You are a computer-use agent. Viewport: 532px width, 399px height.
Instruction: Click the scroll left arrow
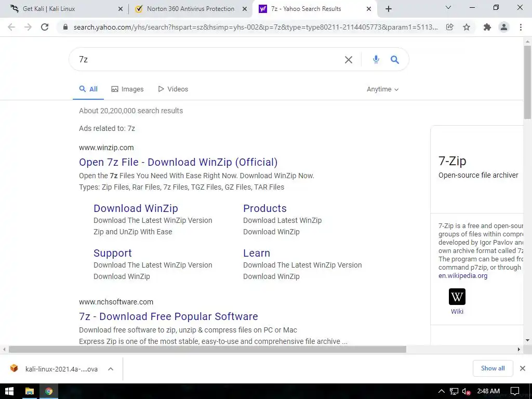click(4, 349)
